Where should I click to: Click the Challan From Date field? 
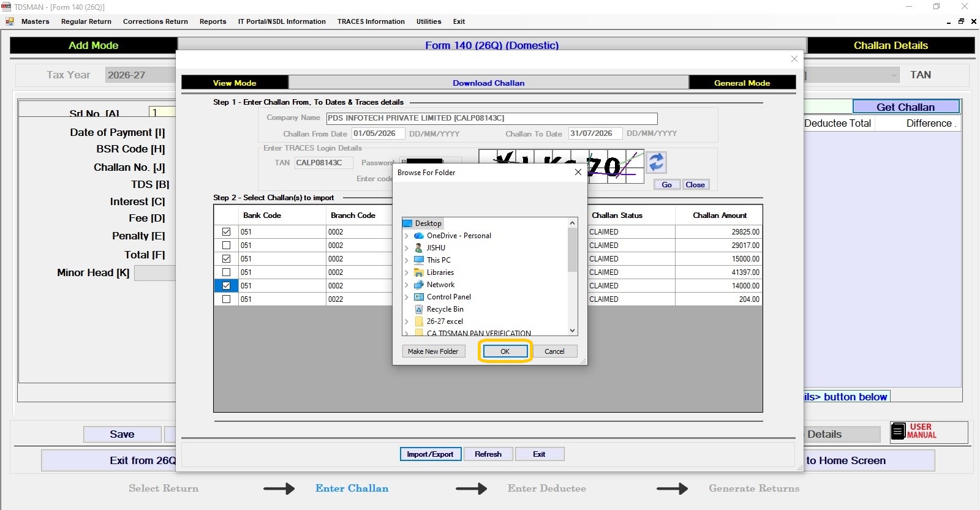pyautogui.click(x=378, y=133)
